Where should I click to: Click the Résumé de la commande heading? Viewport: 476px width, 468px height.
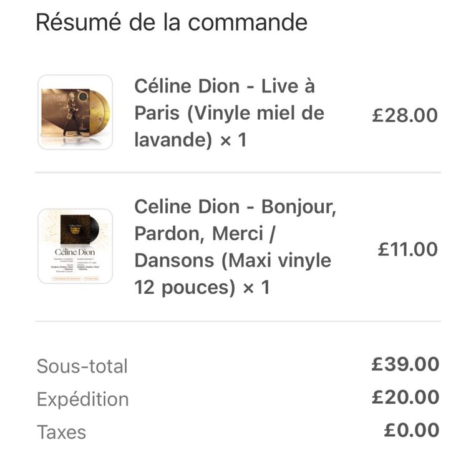pyautogui.click(x=172, y=22)
